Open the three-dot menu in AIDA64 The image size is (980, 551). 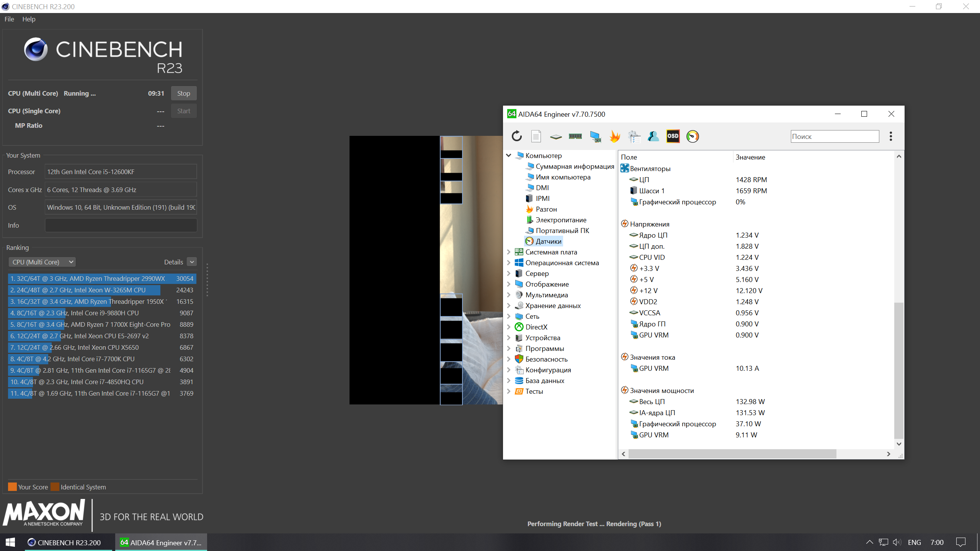[891, 136]
